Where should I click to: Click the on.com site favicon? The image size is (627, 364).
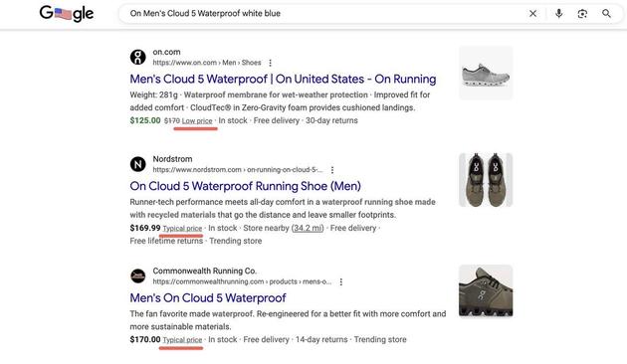(138, 57)
